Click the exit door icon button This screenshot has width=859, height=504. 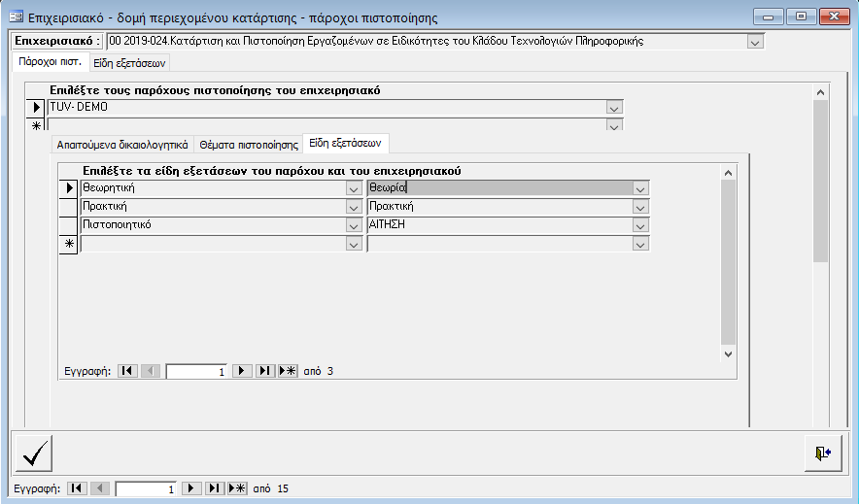(822, 453)
